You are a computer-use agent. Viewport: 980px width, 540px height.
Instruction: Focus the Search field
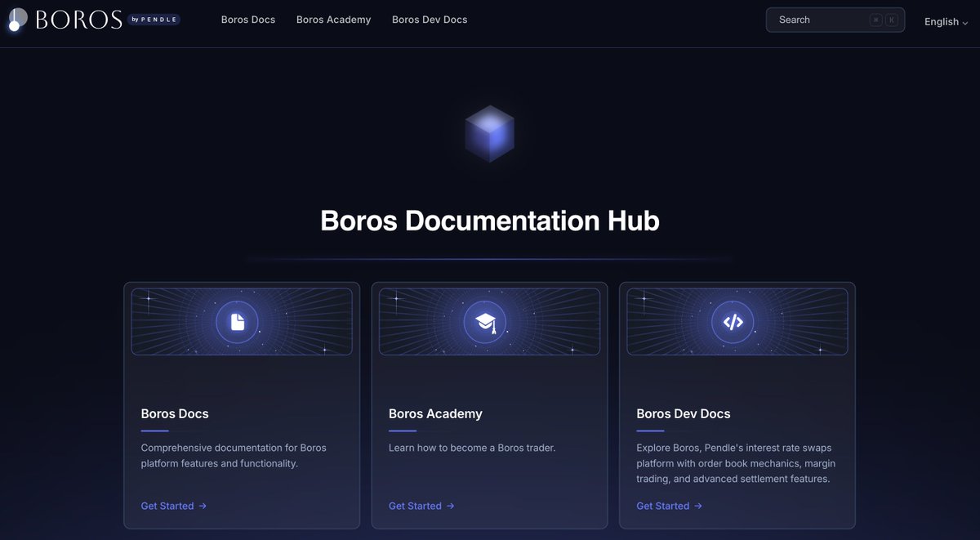point(835,20)
